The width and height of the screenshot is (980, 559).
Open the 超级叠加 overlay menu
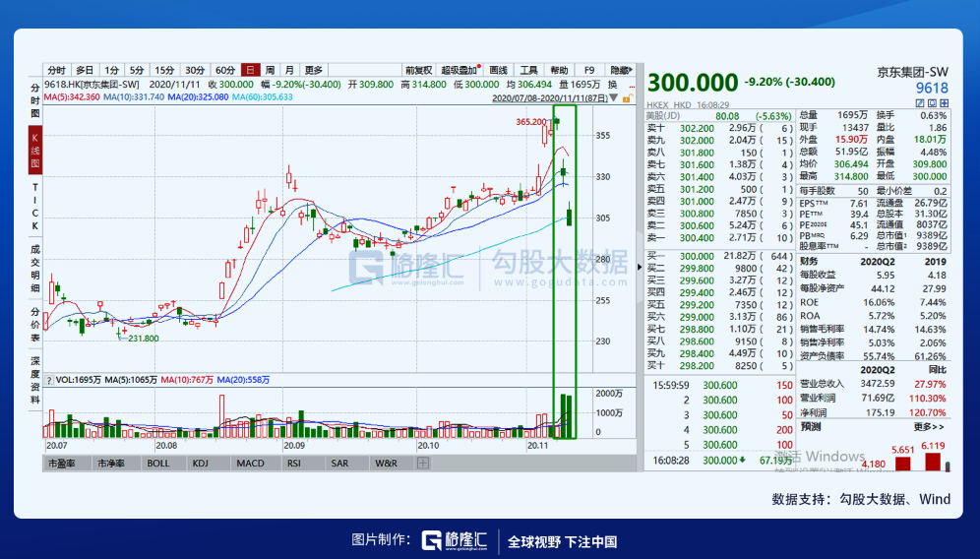(460, 70)
